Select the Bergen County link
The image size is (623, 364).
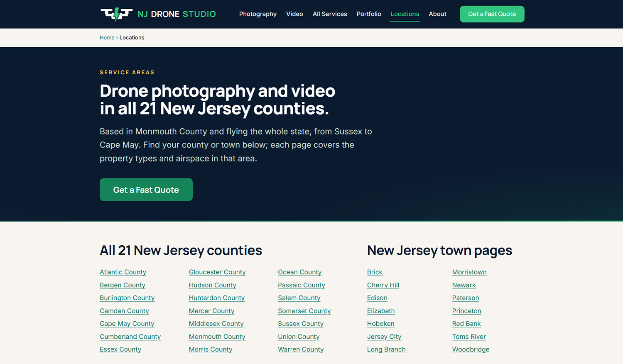[123, 285]
